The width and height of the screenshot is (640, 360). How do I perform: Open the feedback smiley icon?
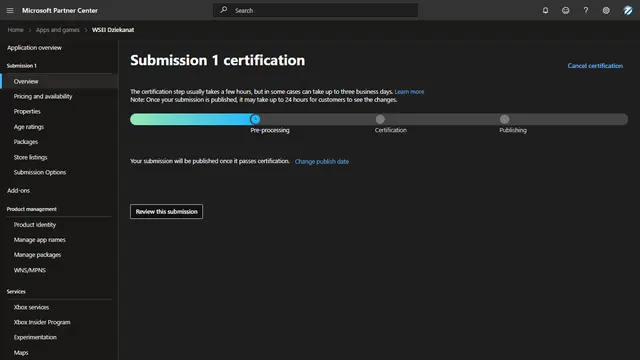566,11
